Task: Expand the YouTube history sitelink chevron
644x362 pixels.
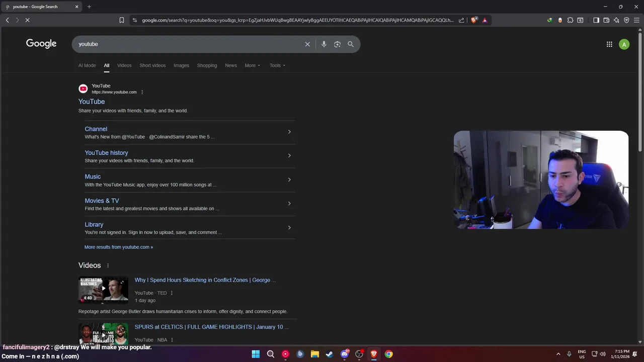Action: (x=289, y=155)
